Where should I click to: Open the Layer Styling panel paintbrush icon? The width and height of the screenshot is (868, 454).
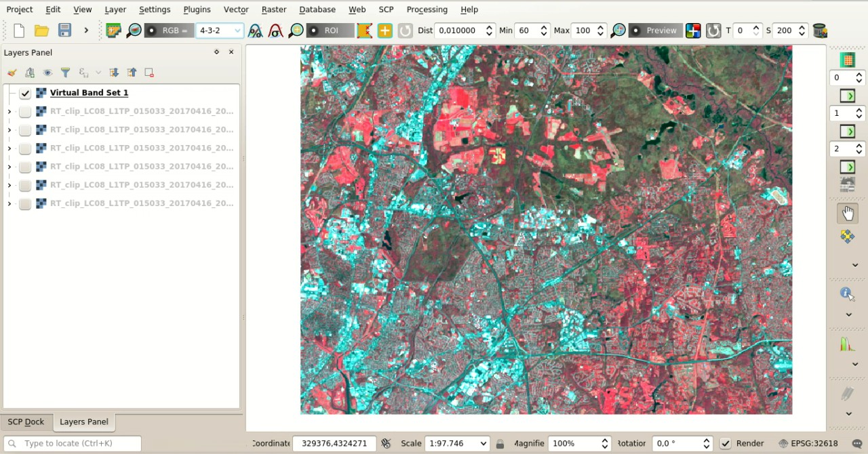pos(12,73)
